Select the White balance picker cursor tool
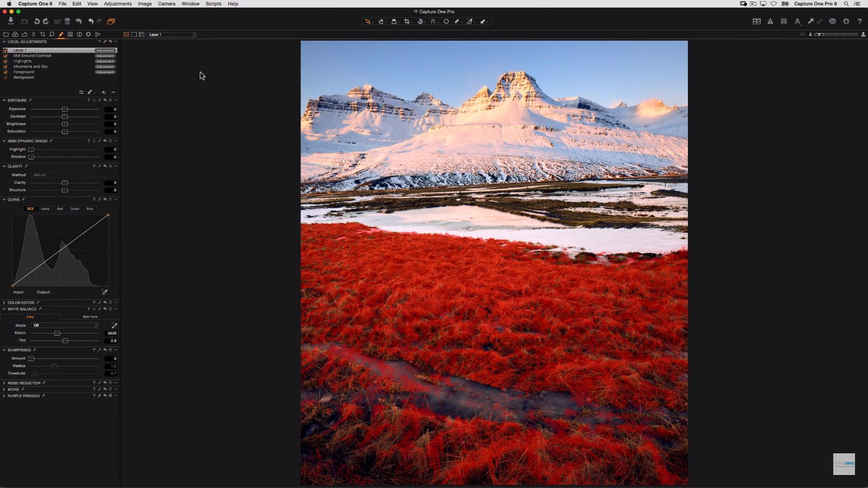 click(x=470, y=22)
